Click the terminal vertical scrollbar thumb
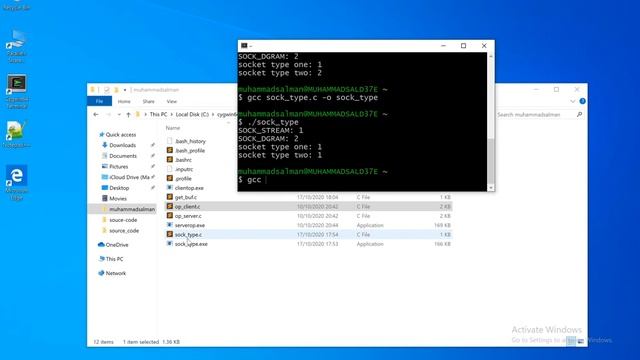 (491, 161)
